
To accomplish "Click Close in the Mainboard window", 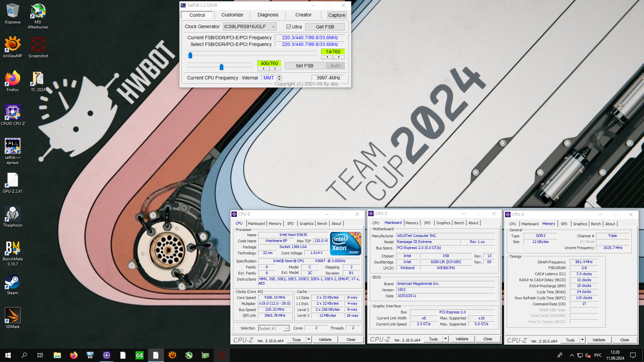I will (x=488, y=339).
